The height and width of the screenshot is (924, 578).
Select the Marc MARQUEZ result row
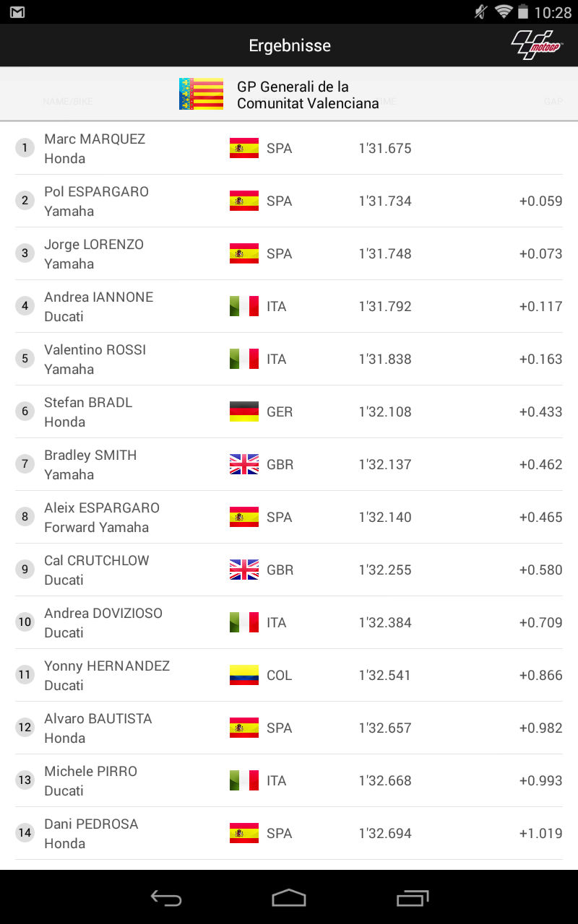(289, 148)
